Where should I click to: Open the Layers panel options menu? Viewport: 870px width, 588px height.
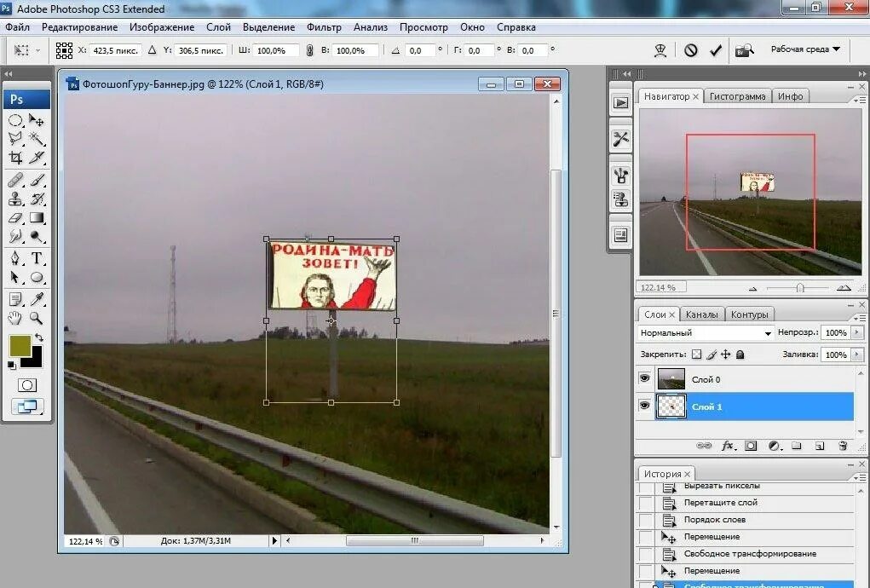860,318
